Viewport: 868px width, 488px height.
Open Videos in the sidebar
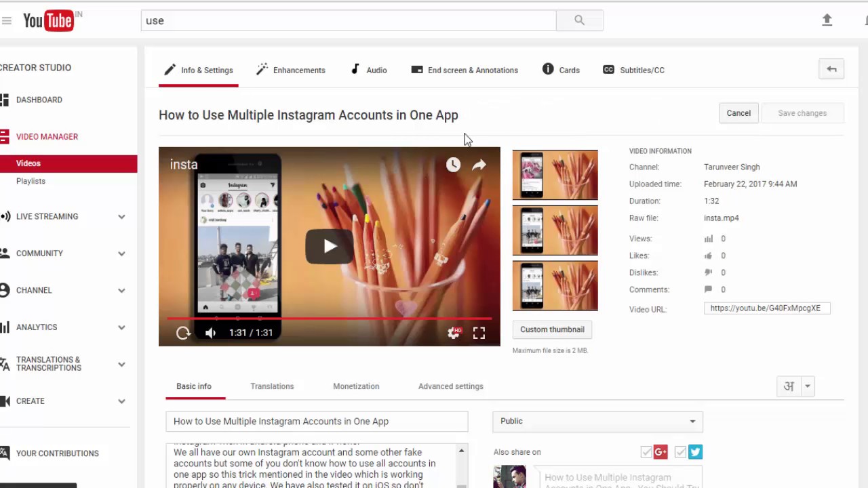[68, 163]
